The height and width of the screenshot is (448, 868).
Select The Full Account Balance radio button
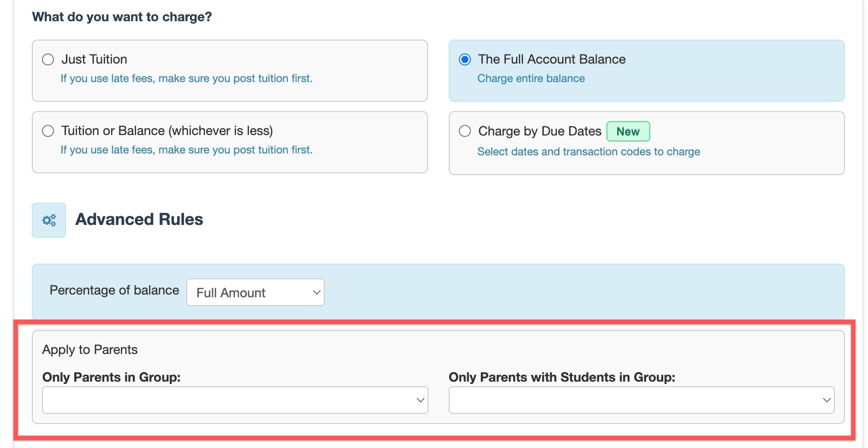pyautogui.click(x=465, y=59)
